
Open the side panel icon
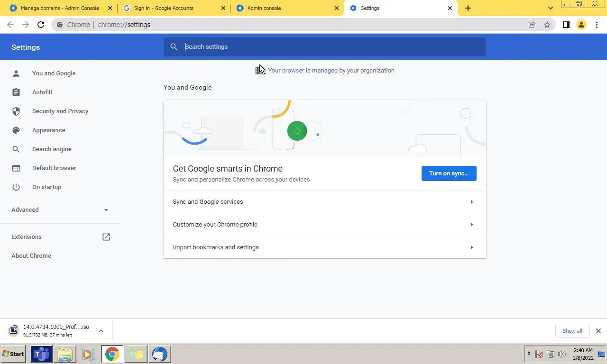[566, 25]
